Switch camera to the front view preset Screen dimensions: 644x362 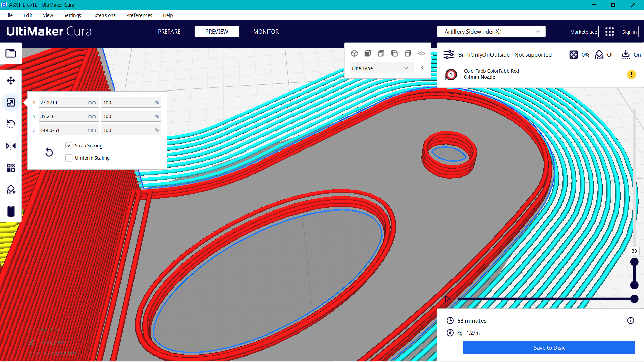click(368, 53)
